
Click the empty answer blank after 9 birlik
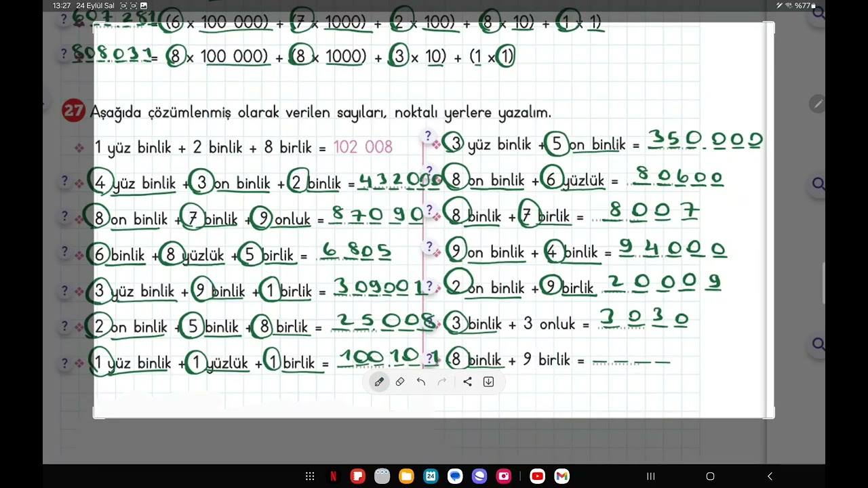(x=631, y=362)
